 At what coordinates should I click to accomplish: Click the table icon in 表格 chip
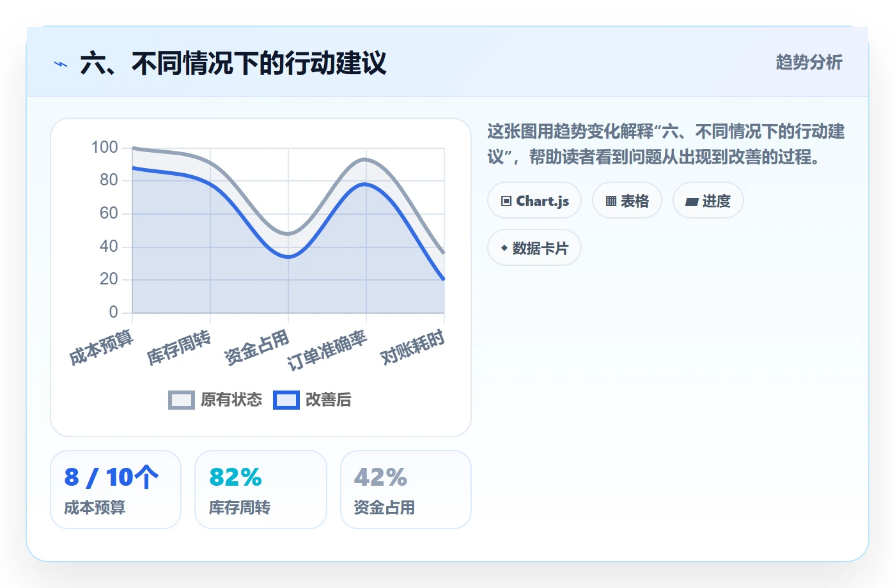[611, 201]
